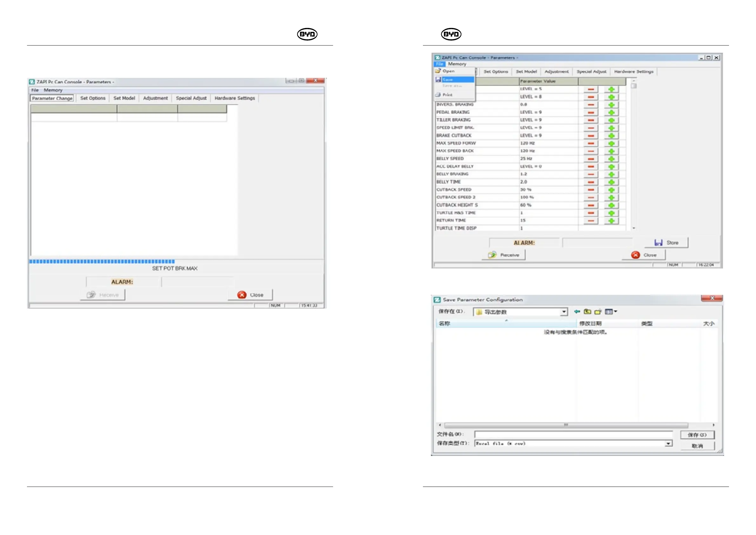Expand the save location folder dropdown

[564, 312]
